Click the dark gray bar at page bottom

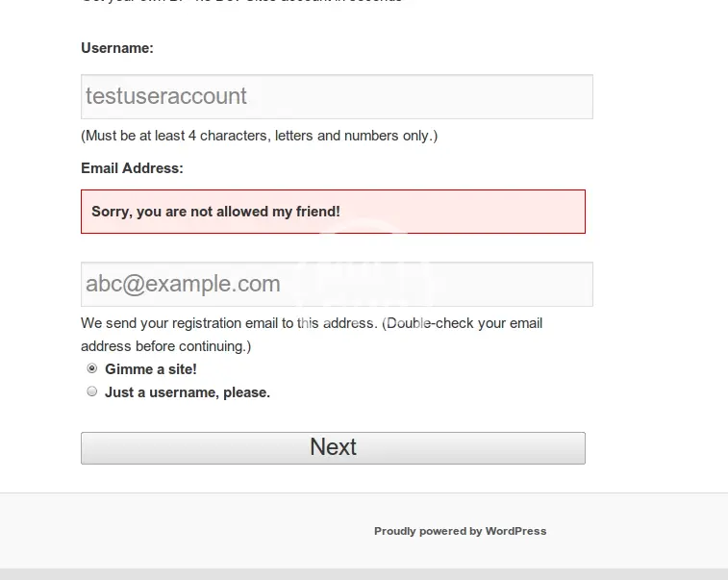click(x=364, y=574)
